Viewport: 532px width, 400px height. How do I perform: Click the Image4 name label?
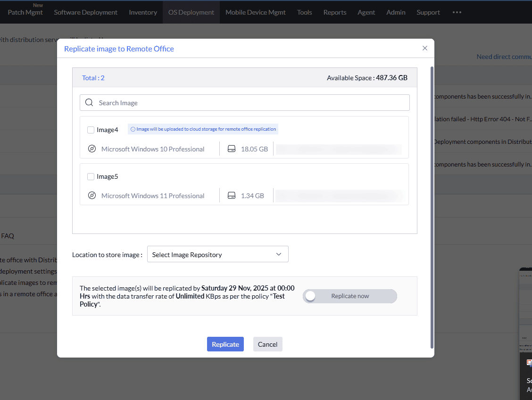tap(107, 130)
